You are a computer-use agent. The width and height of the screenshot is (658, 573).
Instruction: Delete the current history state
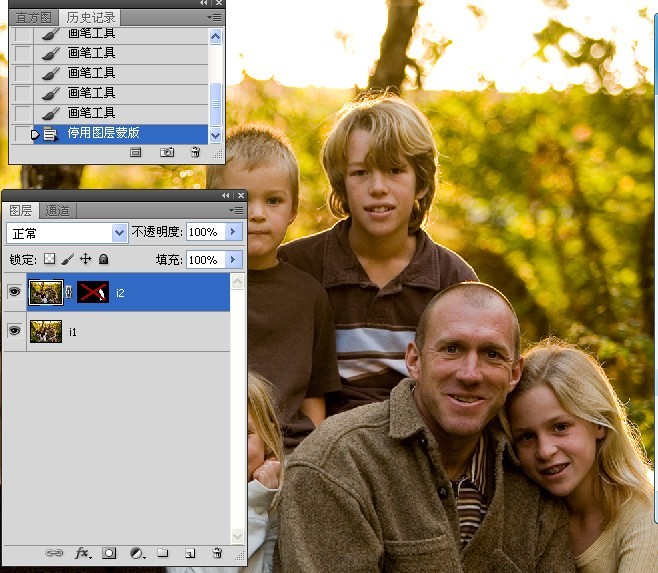[x=195, y=152]
